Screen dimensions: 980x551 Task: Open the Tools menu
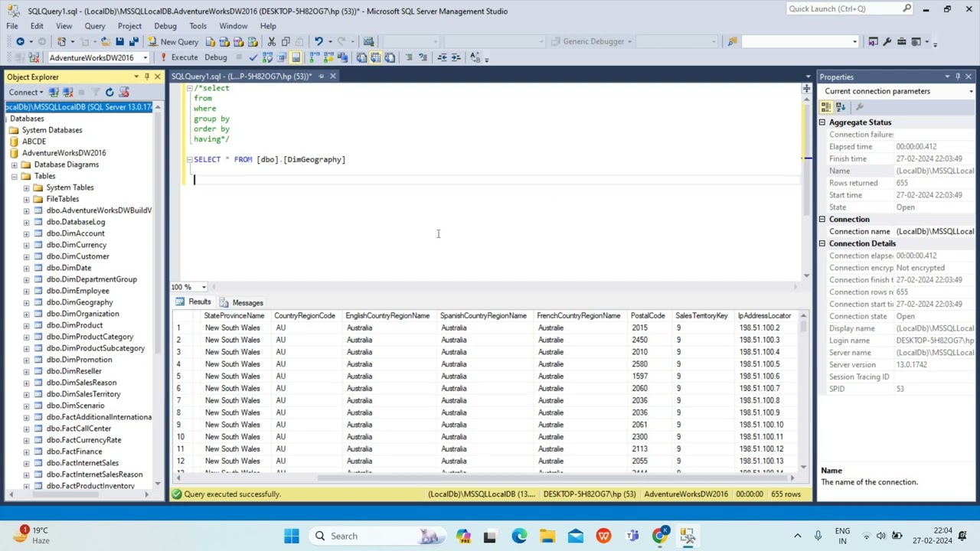(x=198, y=26)
